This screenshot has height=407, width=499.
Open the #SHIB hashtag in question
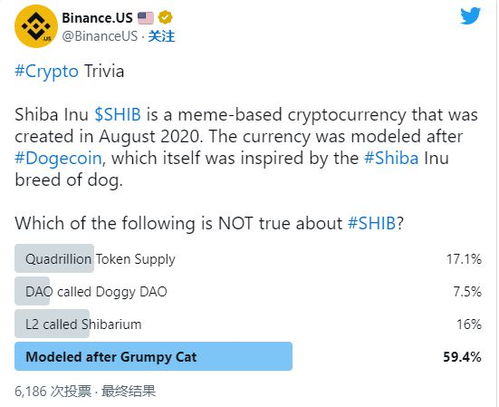pyautogui.click(x=372, y=223)
